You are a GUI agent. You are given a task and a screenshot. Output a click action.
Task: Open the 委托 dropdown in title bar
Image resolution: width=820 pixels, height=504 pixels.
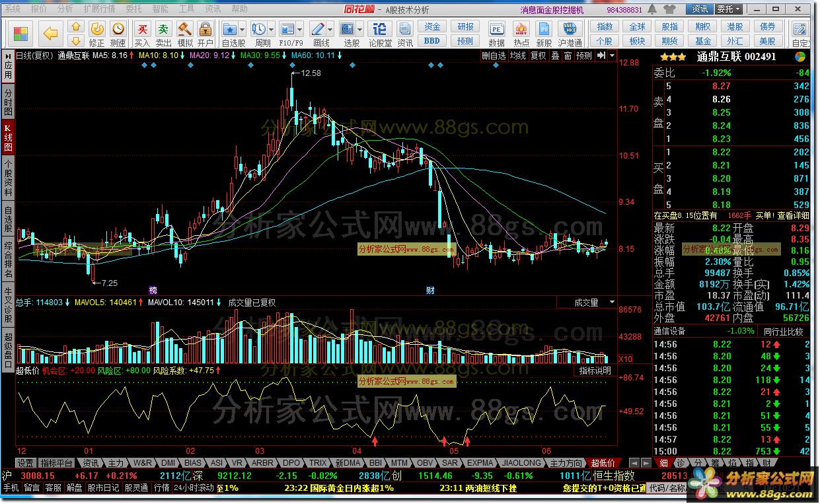click(x=729, y=9)
